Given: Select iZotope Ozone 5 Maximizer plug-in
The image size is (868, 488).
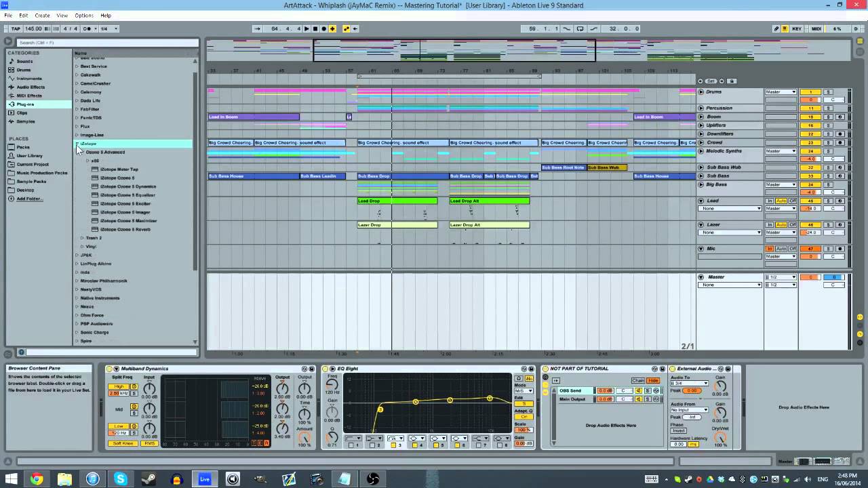Looking at the screenshot, I should pos(128,221).
